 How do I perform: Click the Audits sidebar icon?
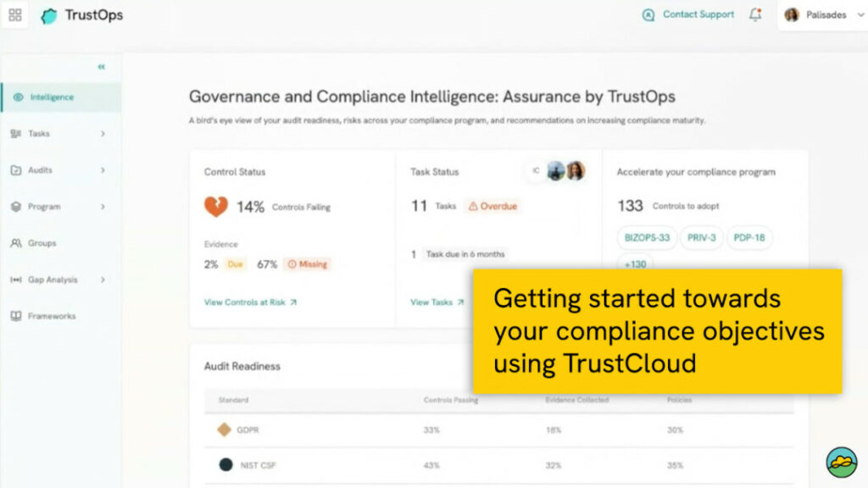pos(16,169)
